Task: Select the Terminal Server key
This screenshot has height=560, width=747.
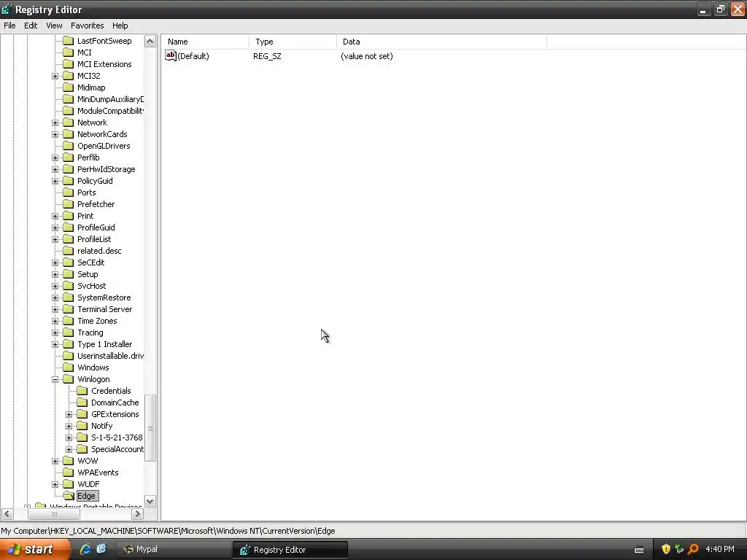Action: pos(105,309)
